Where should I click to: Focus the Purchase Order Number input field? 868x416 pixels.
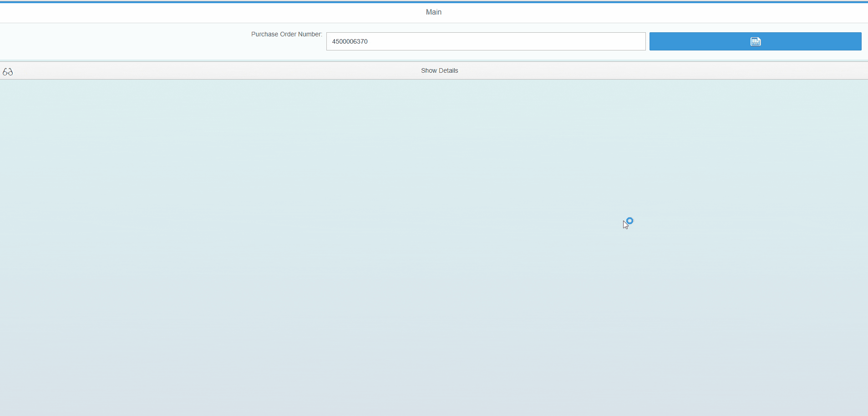click(x=485, y=41)
